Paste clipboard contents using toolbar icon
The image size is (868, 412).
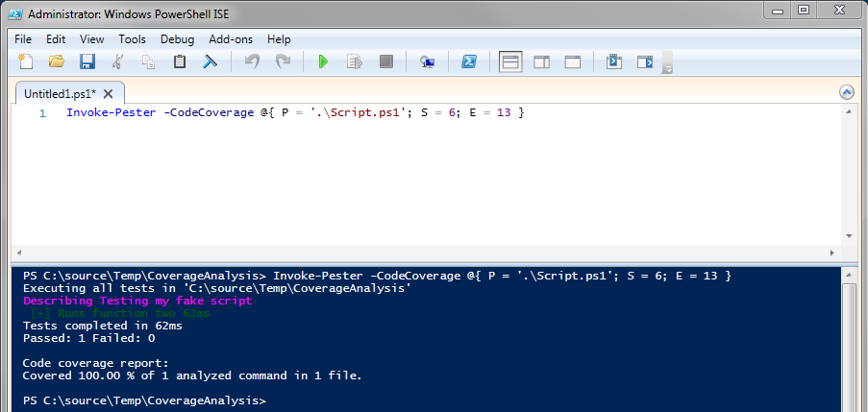point(179,62)
